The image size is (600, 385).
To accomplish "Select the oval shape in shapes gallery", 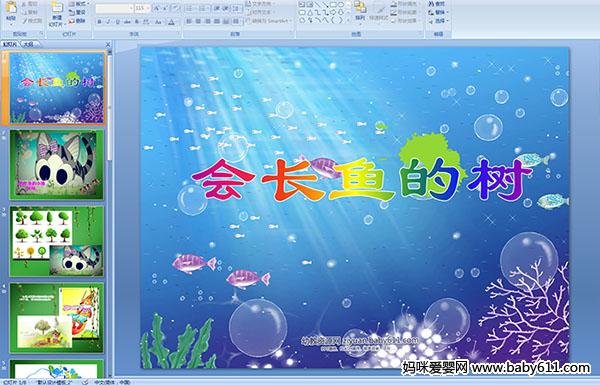I will coord(342,5).
